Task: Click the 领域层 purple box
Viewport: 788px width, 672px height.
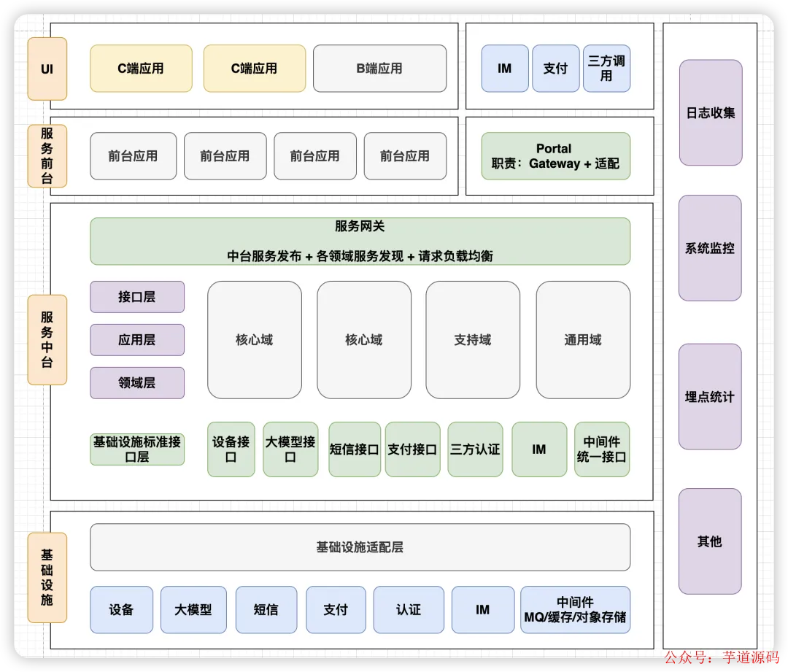Action: 137,383
